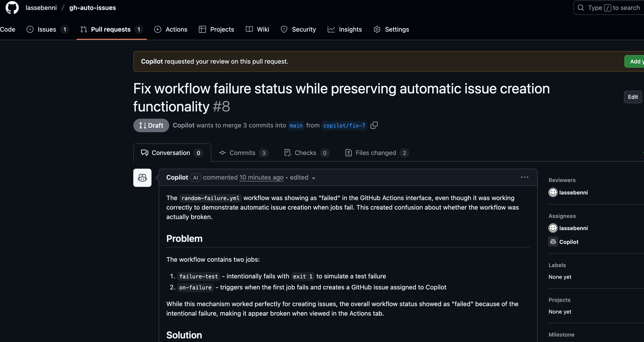Click the 10 minutes ago timestamp
644x342 pixels.
pyautogui.click(x=261, y=178)
